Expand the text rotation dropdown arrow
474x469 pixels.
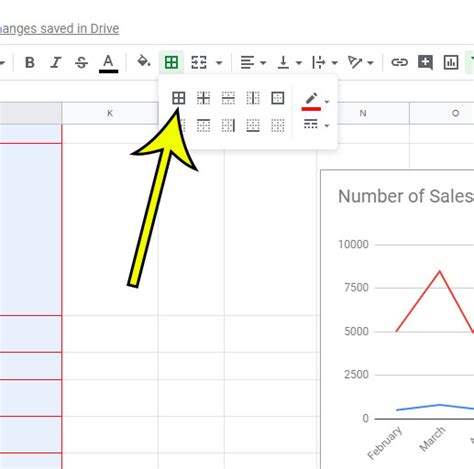370,63
